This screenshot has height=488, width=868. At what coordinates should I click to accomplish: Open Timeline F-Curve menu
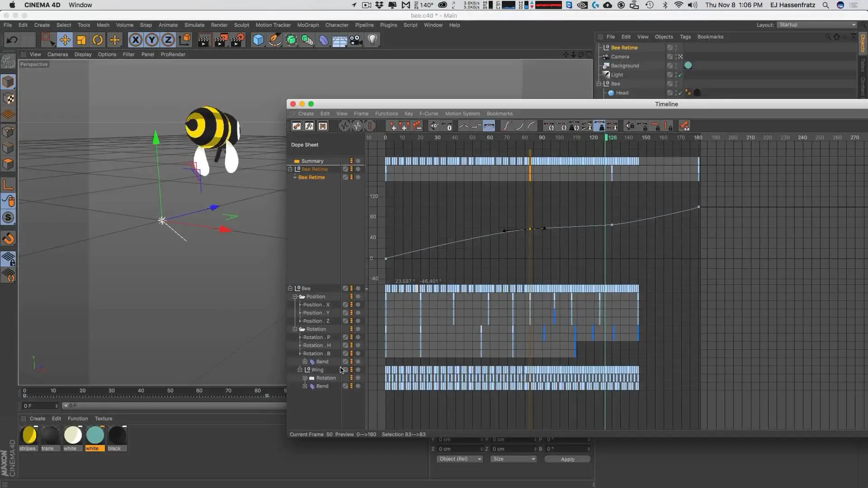coord(429,113)
